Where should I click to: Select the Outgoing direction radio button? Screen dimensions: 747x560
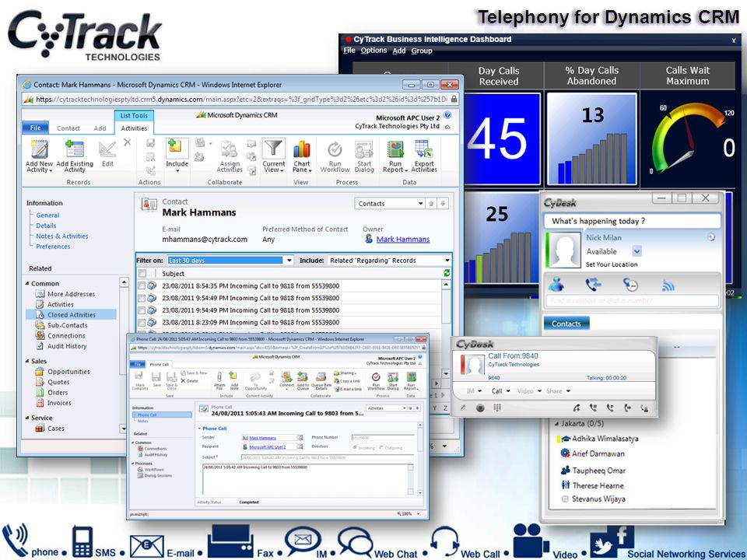[x=381, y=448]
